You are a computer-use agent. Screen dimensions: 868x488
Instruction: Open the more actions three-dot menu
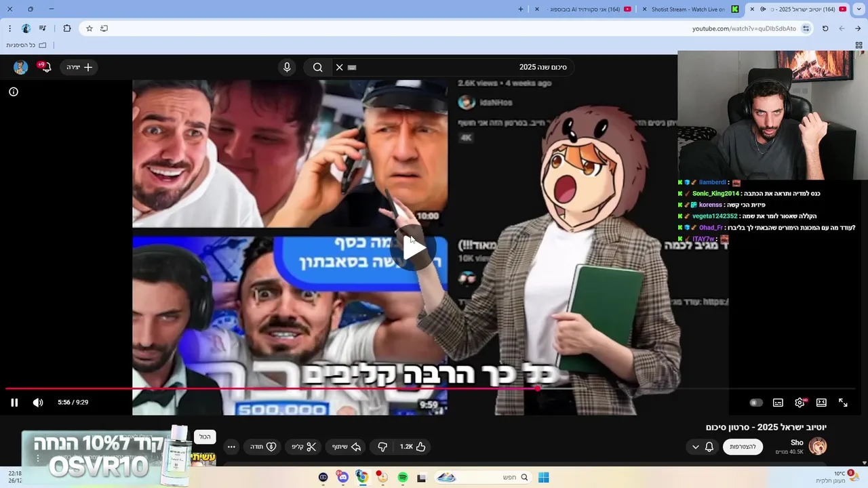coord(231,447)
